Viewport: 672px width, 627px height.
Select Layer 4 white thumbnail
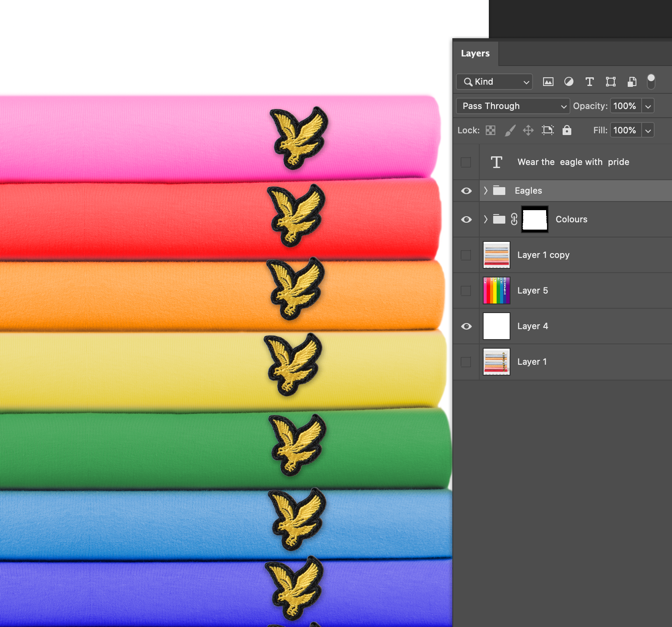tap(497, 326)
